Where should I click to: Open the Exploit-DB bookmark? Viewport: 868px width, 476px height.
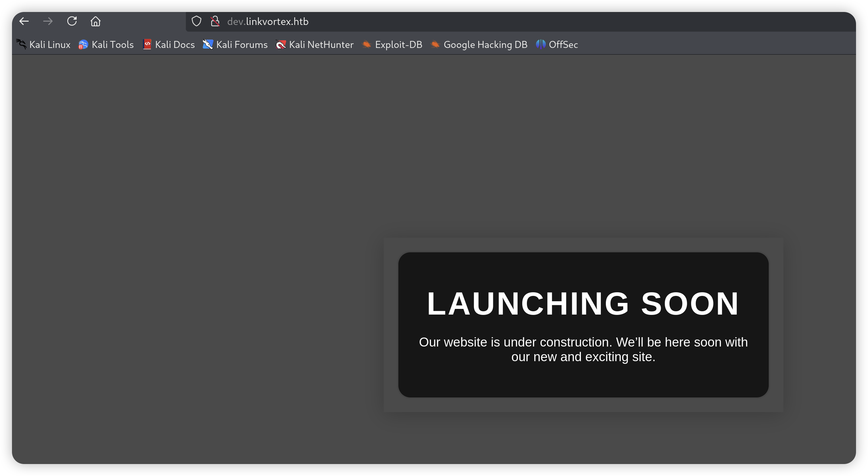point(392,44)
